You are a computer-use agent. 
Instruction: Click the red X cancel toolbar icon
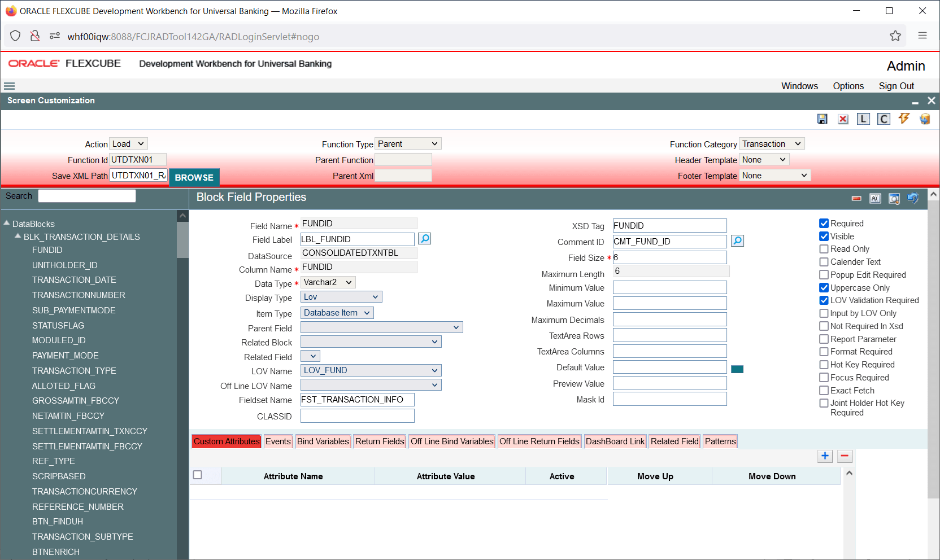(843, 119)
